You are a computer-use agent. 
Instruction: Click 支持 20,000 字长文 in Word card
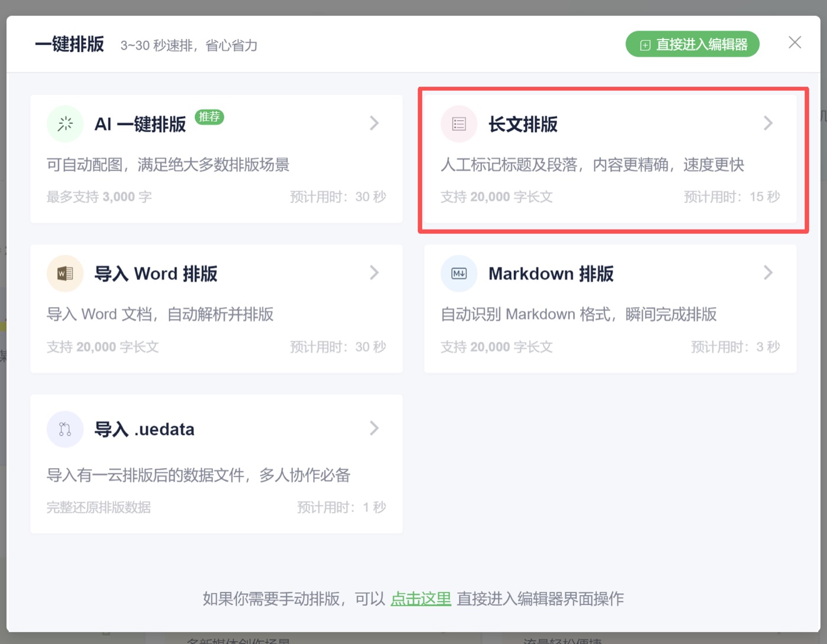[x=103, y=346]
